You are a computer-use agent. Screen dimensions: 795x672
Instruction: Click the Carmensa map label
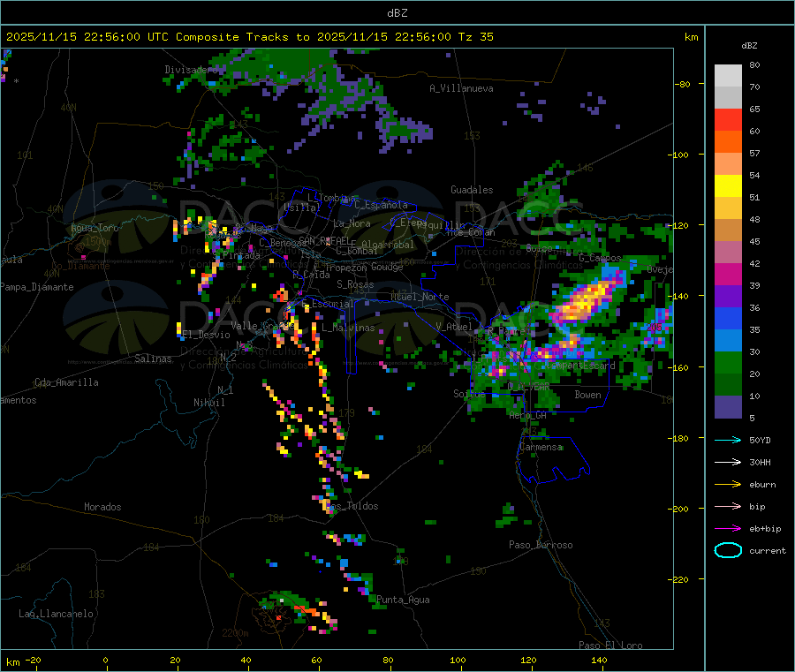click(541, 447)
